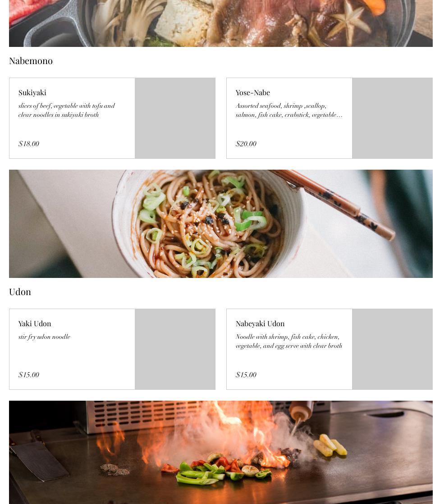This screenshot has height=504, width=435.
Task: Click the Sukiyaki description about beef slices
Action: [66, 110]
